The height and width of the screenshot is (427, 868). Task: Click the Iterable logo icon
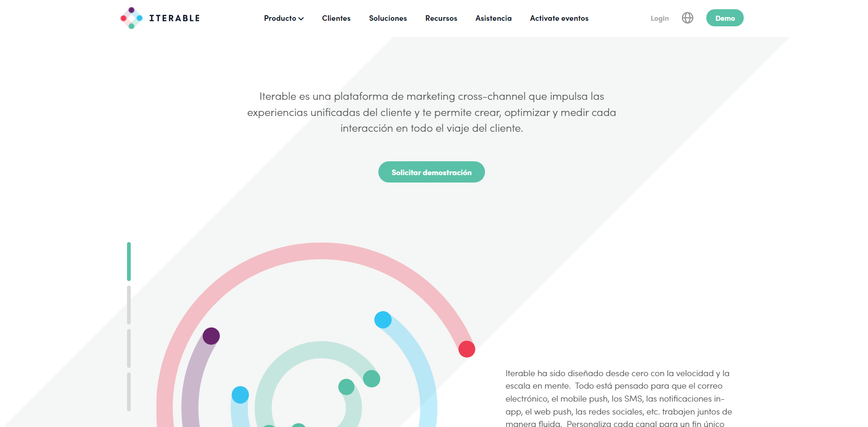pyautogui.click(x=131, y=18)
